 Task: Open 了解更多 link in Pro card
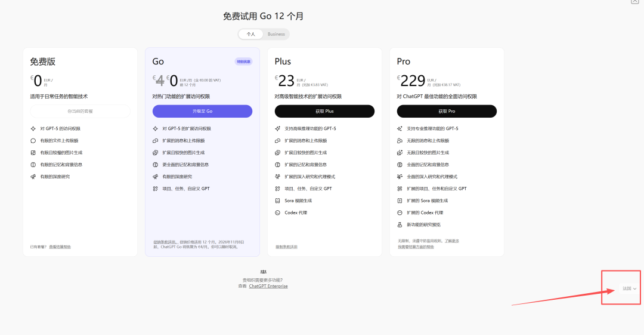[452, 241]
